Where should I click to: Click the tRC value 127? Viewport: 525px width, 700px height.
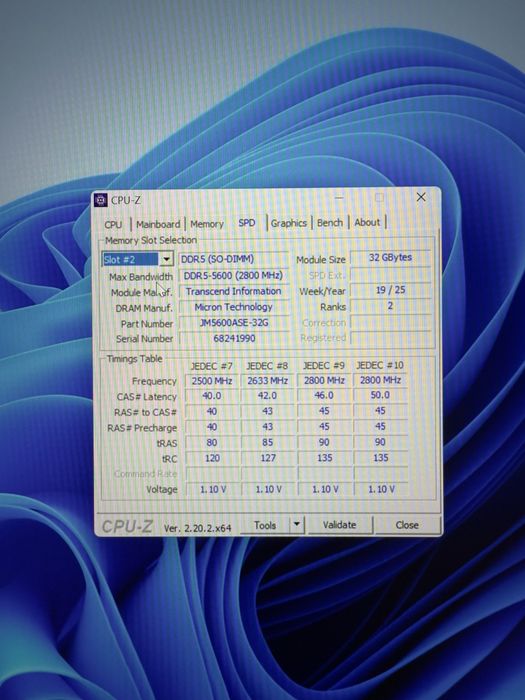pyautogui.click(x=268, y=458)
